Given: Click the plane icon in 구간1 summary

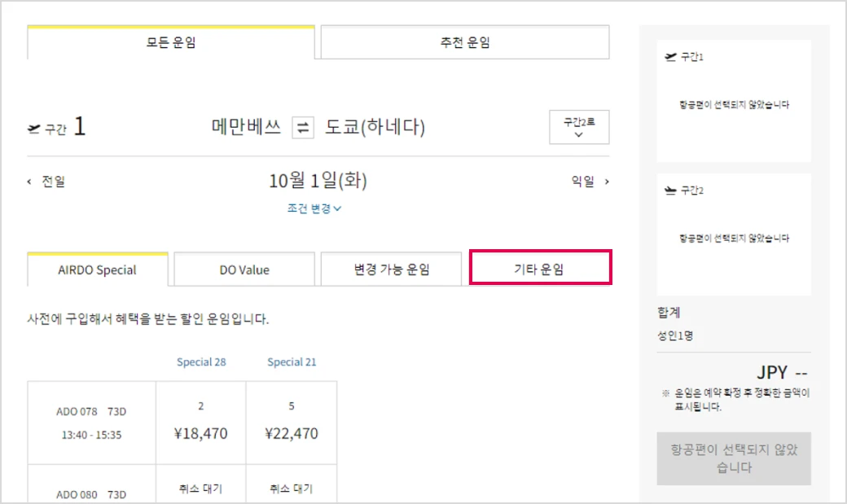Looking at the screenshot, I should [x=670, y=57].
